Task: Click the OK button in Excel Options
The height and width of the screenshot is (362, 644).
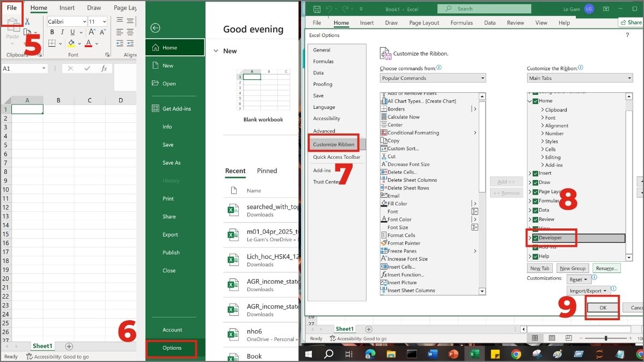Action: tap(603, 308)
